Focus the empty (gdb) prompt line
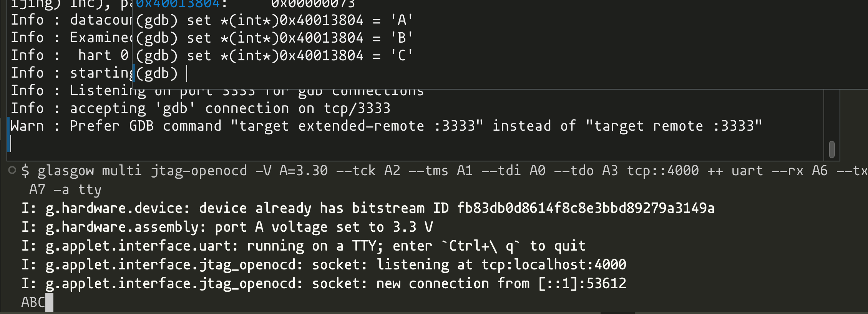868x314 pixels. click(161, 73)
